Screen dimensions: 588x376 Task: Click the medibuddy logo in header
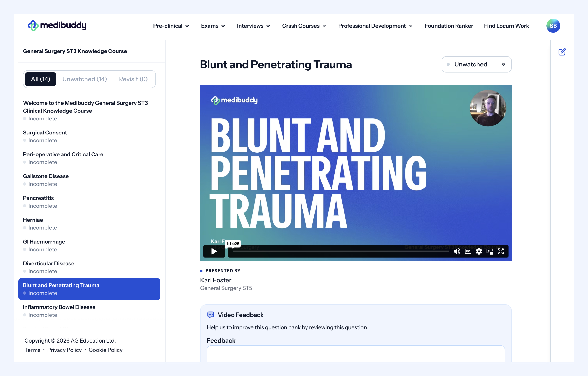coord(57,25)
